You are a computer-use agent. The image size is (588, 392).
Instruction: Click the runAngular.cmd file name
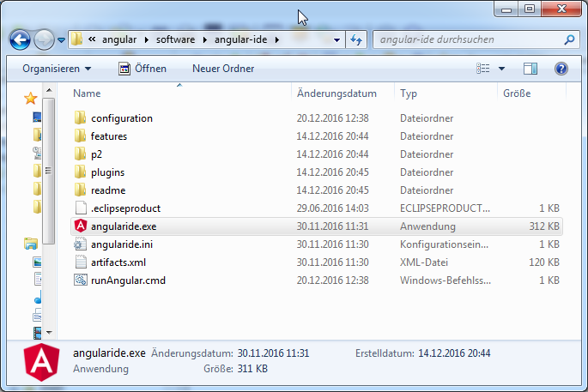[x=128, y=280]
